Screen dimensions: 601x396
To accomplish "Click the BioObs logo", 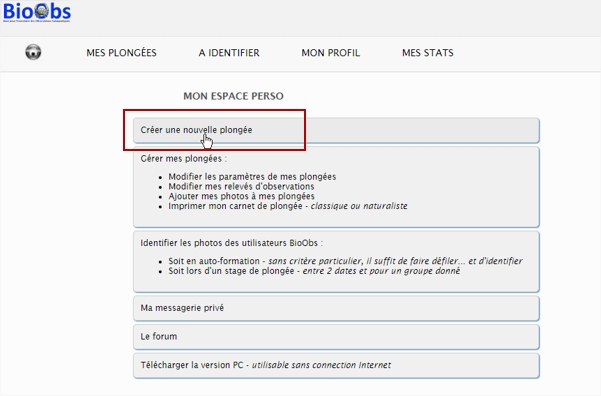I will click(37, 12).
